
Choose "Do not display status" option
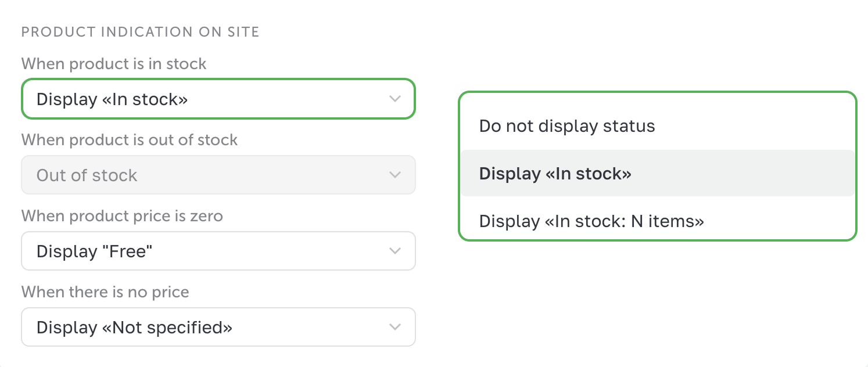[x=567, y=126]
